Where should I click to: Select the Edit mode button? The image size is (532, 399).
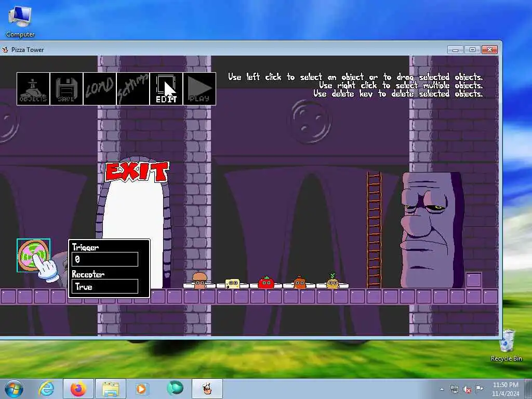[166, 89]
